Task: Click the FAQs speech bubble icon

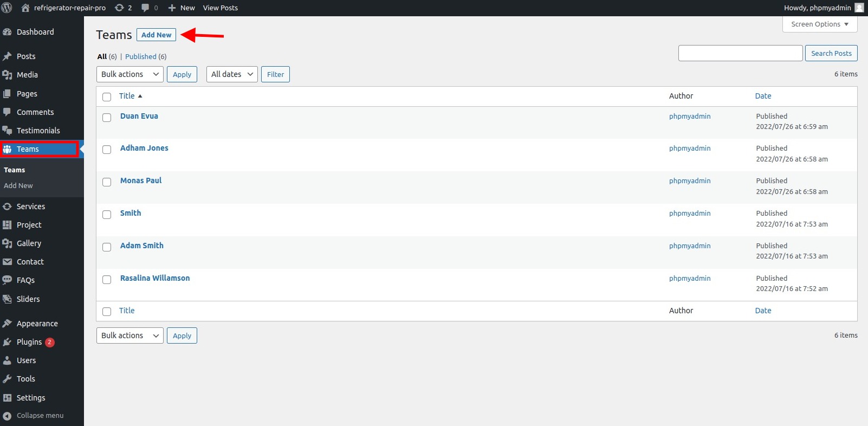Action: tap(7, 280)
